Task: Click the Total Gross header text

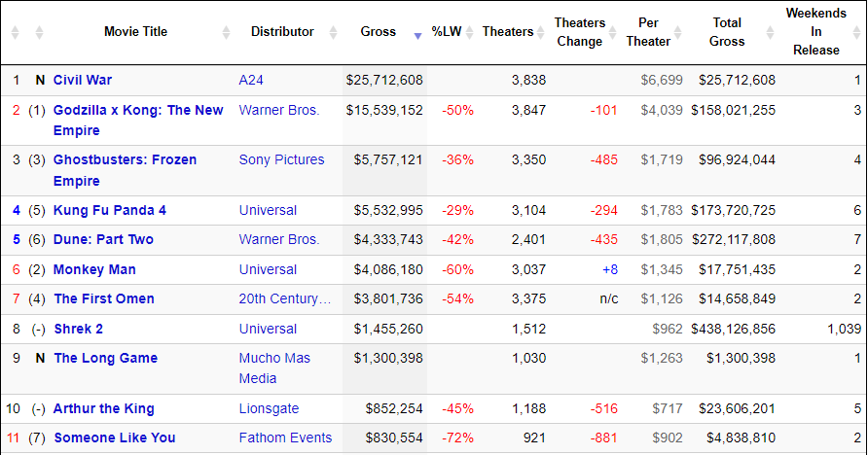Action: point(727,32)
